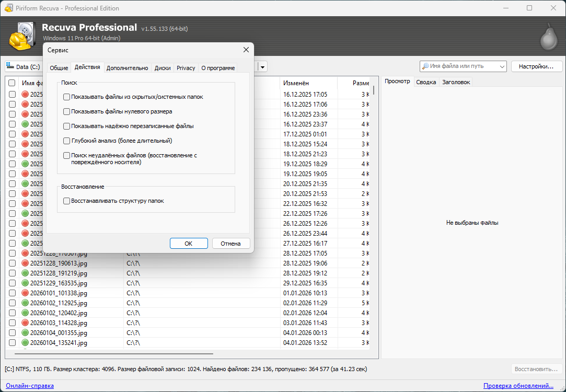Click the red status dot for 20260101_101338.jpg
Image resolution: width=566 pixels, height=392 pixels.
[x=25, y=293]
